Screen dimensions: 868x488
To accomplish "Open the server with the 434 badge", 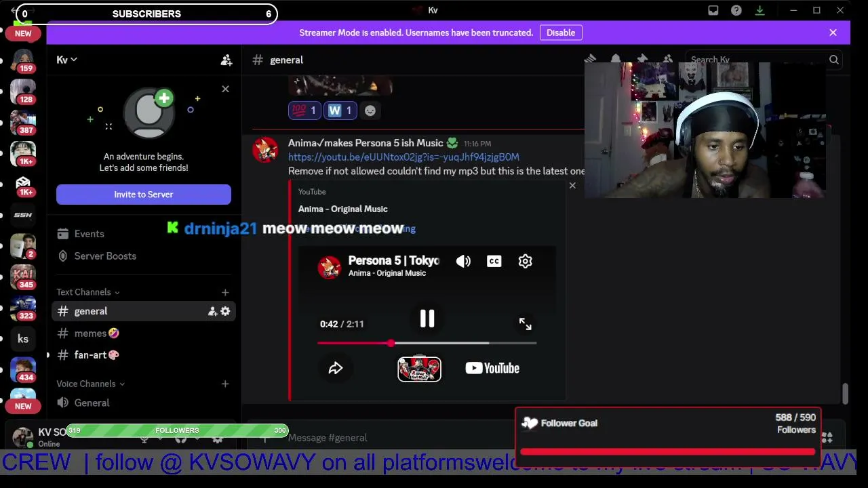I will point(23,369).
